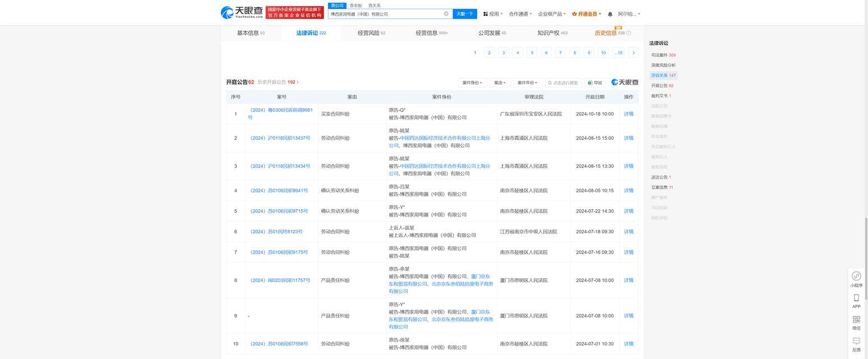Go to page 2 in pagination

tap(490, 53)
